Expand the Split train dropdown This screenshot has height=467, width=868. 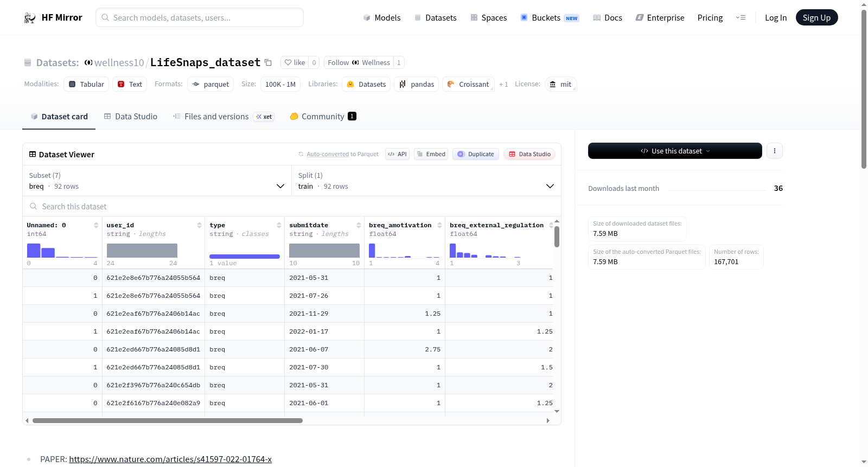[x=426, y=181]
